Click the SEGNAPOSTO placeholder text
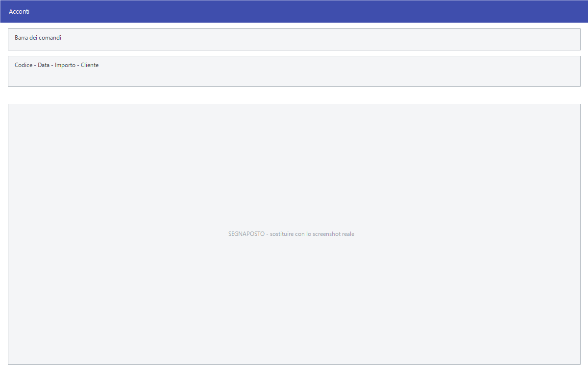The width and height of the screenshot is (588, 372). pyautogui.click(x=291, y=234)
